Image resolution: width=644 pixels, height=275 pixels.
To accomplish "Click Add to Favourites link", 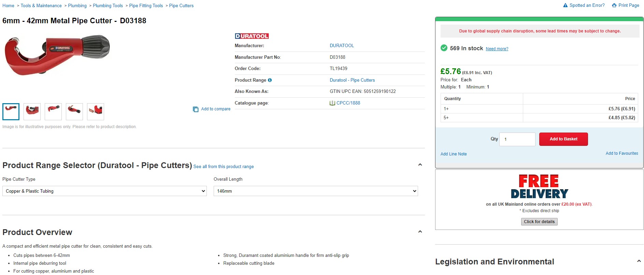I will (x=621, y=153).
